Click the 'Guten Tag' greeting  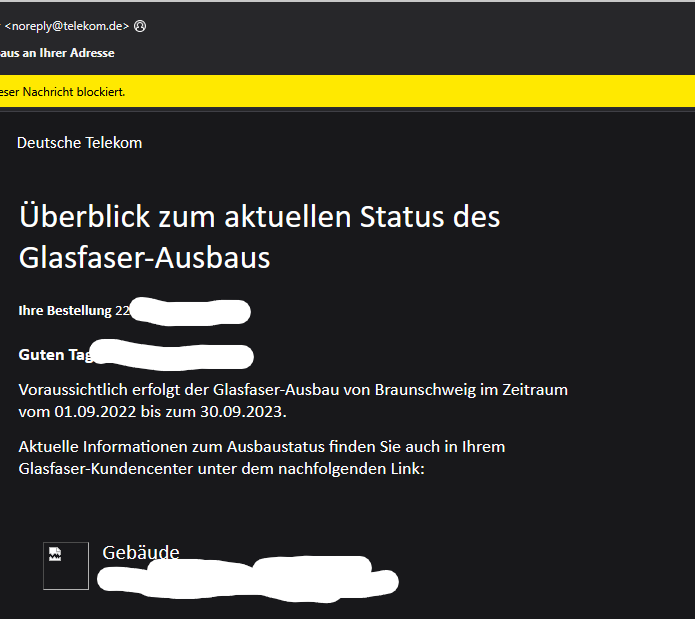(x=55, y=354)
